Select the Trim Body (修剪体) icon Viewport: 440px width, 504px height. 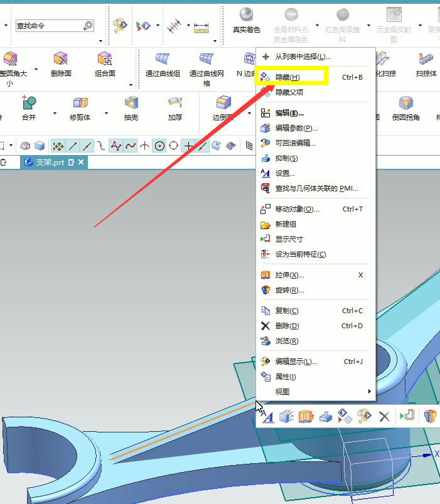[80, 102]
